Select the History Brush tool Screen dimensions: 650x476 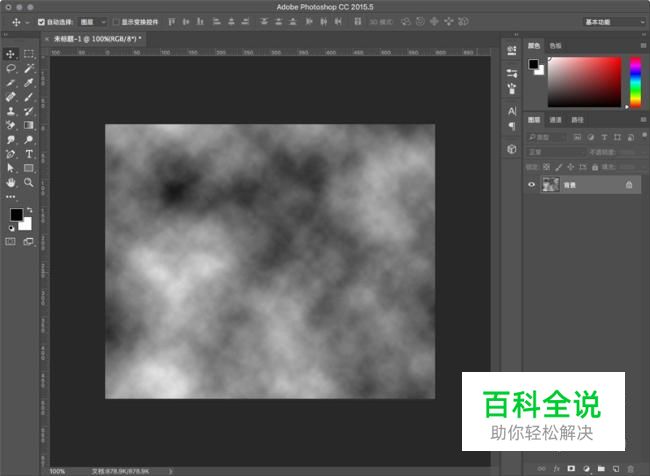click(29, 111)
